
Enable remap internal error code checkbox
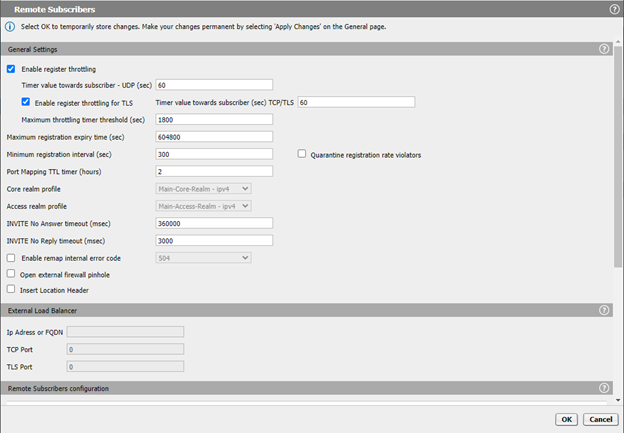coord(11,258)
